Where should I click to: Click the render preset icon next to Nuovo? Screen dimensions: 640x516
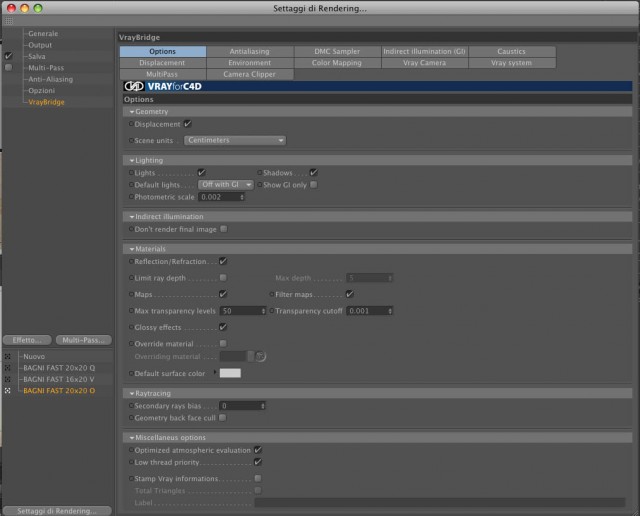[x=8, y=356]
